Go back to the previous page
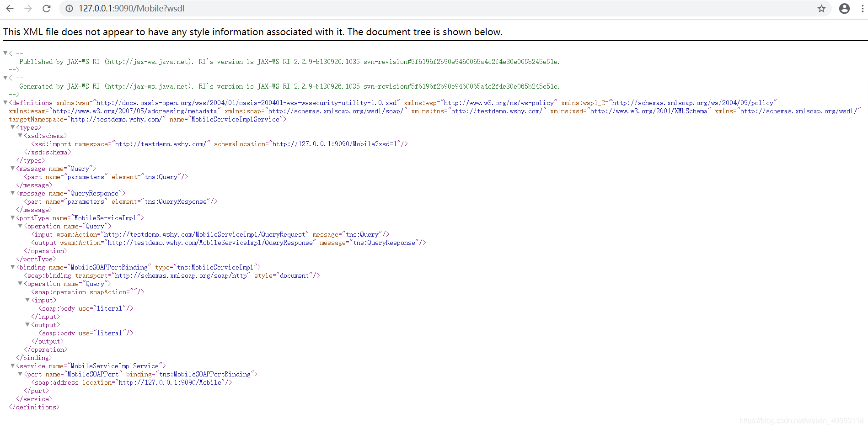Viewport: 868px width, 429px height. click(x=10, y=9)
